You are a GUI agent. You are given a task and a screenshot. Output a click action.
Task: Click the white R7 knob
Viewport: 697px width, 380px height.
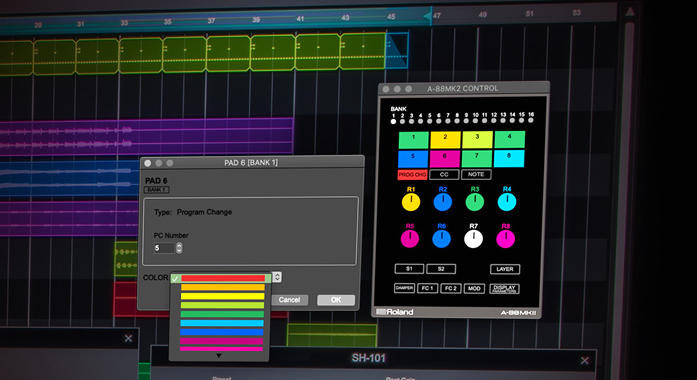[x=473, y=239]
